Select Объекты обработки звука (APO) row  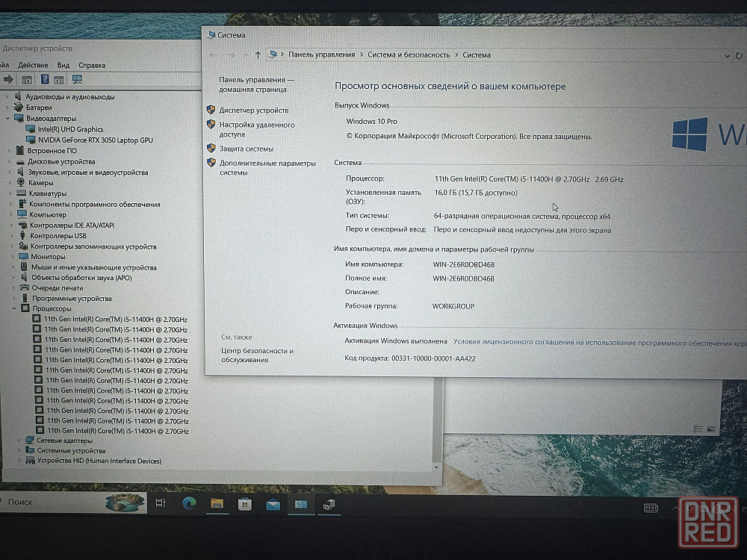point(81,278)
